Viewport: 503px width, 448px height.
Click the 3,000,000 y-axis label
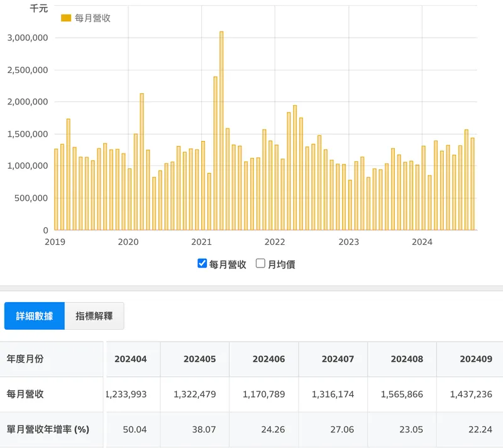point(28,38)
